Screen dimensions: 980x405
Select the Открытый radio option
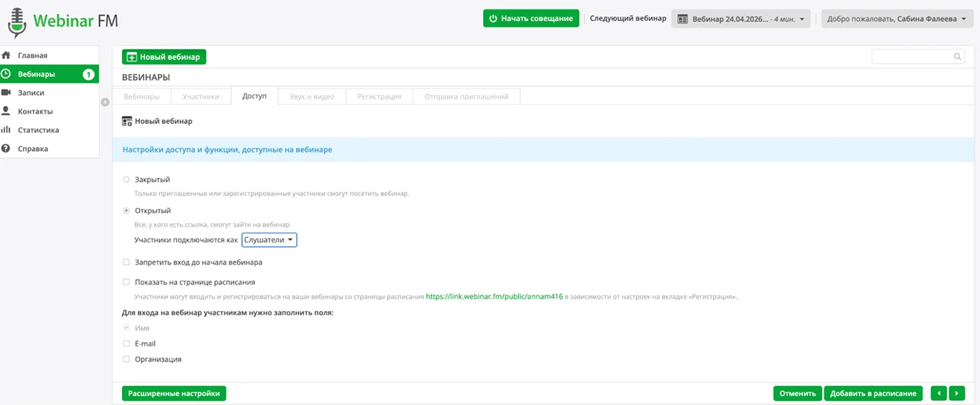pos(127,211)
